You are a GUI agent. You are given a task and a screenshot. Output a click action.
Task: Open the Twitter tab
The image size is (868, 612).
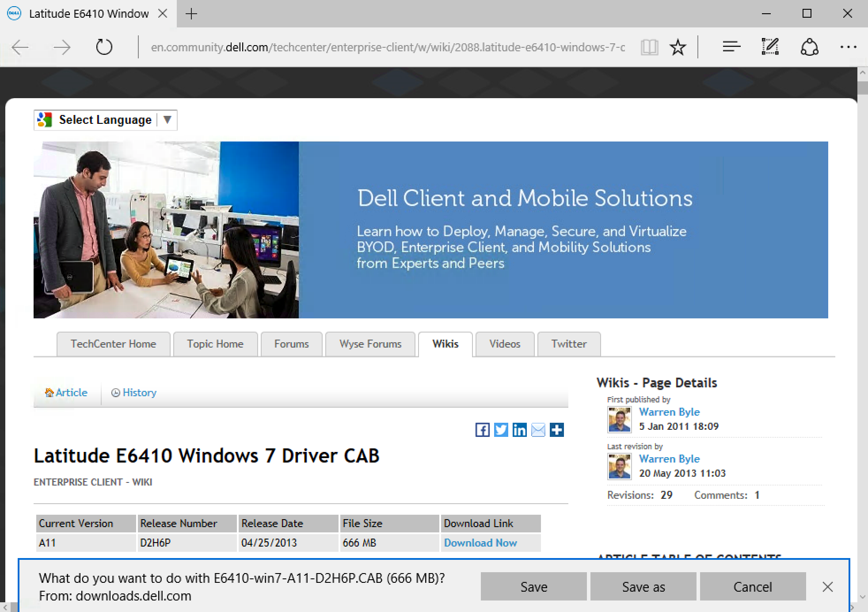click(569, 344)
